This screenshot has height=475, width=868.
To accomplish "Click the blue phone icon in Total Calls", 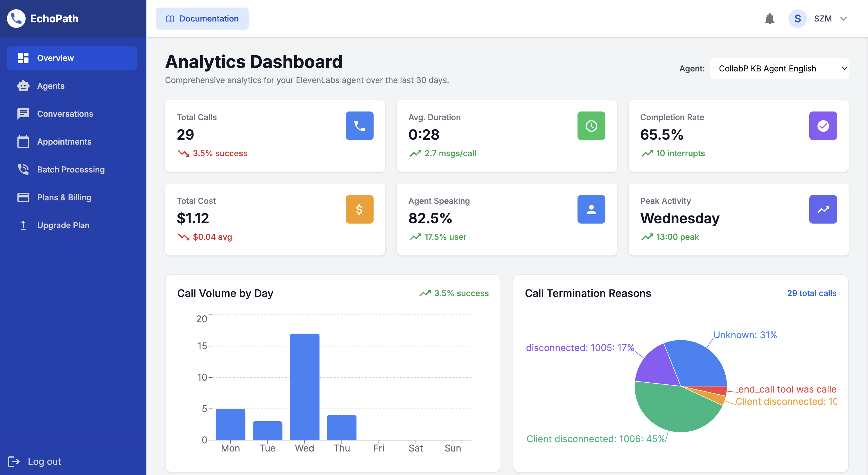I will 359,126.
